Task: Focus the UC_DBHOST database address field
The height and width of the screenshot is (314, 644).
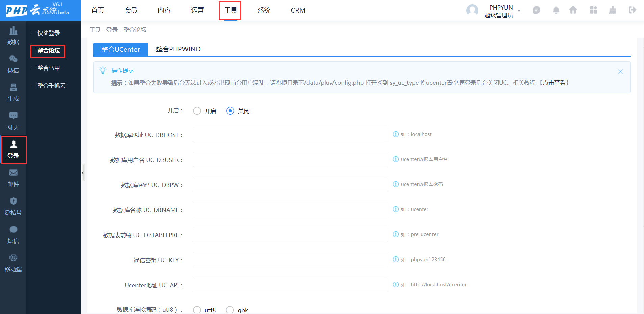Action: (290, 135)
